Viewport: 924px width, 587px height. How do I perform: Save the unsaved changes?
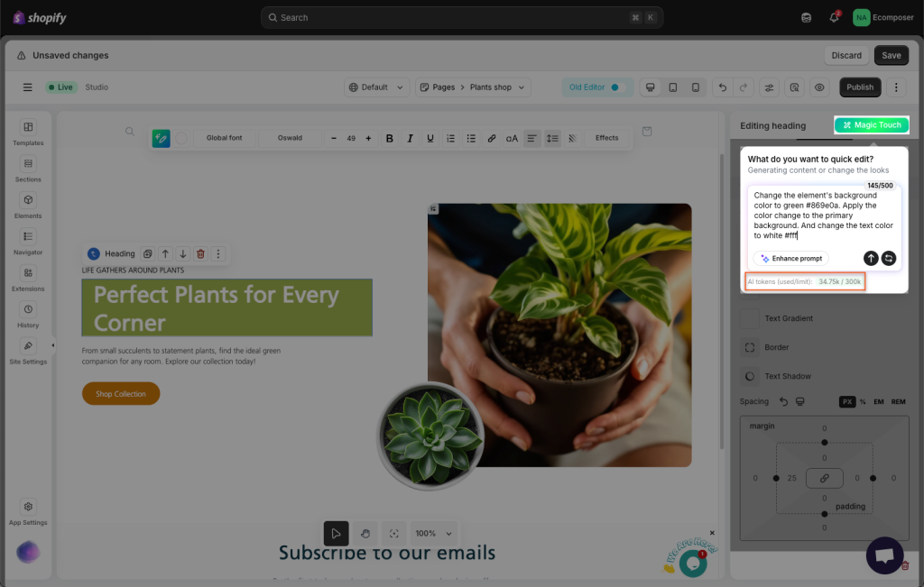(891, 55)
